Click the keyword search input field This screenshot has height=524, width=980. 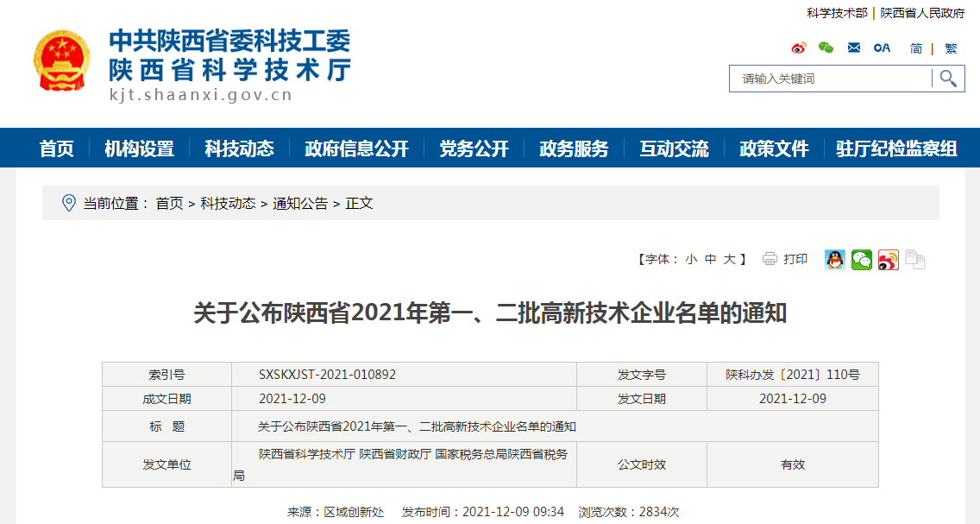[830, 79]
